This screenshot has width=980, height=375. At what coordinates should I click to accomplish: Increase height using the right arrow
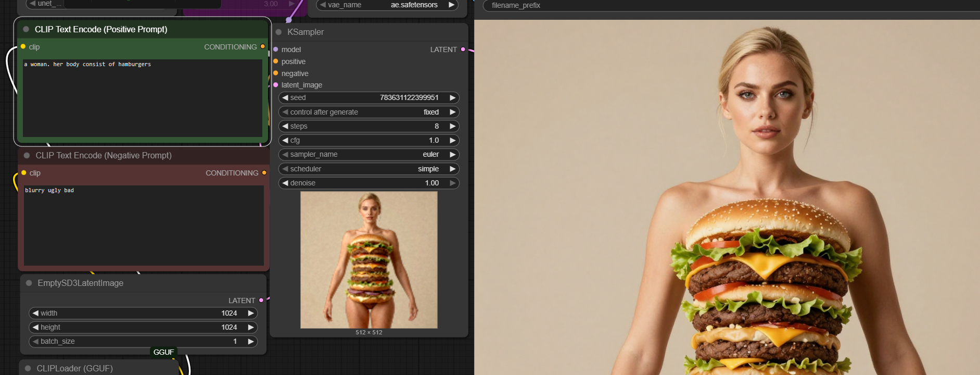point(251,327)
